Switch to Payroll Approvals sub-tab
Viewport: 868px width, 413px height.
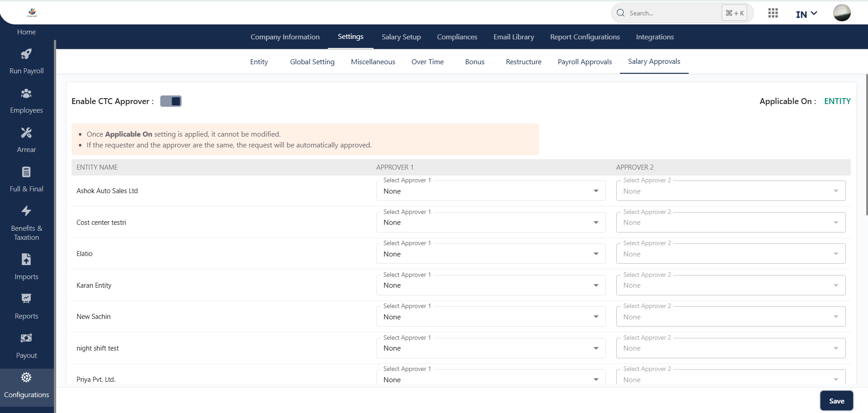585,62
